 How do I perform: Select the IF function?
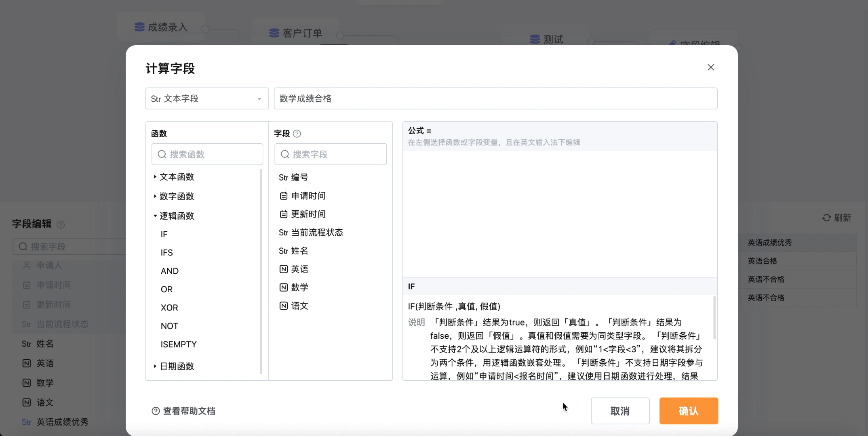point(164,234)
